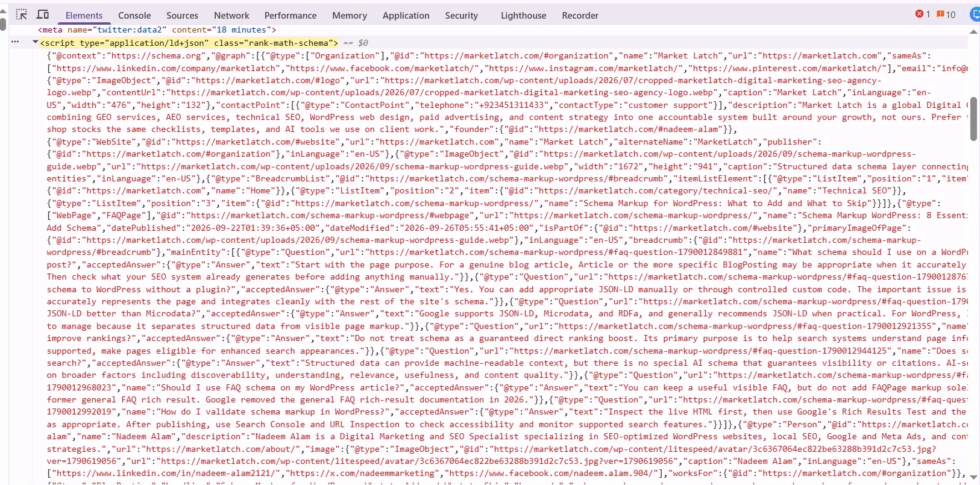This screenshot has height=485, width=980.
Task: Click the script tag with class rank-math-schema
Action: (x=189, y=43)
